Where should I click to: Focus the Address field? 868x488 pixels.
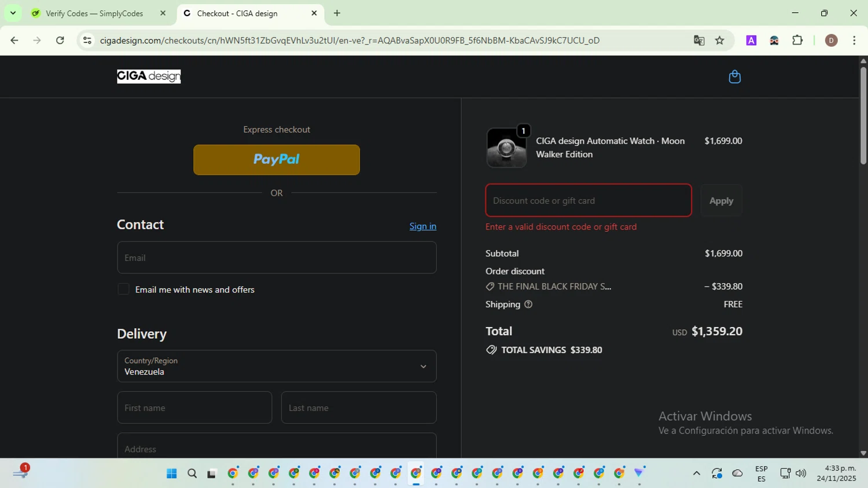point(277,446)
